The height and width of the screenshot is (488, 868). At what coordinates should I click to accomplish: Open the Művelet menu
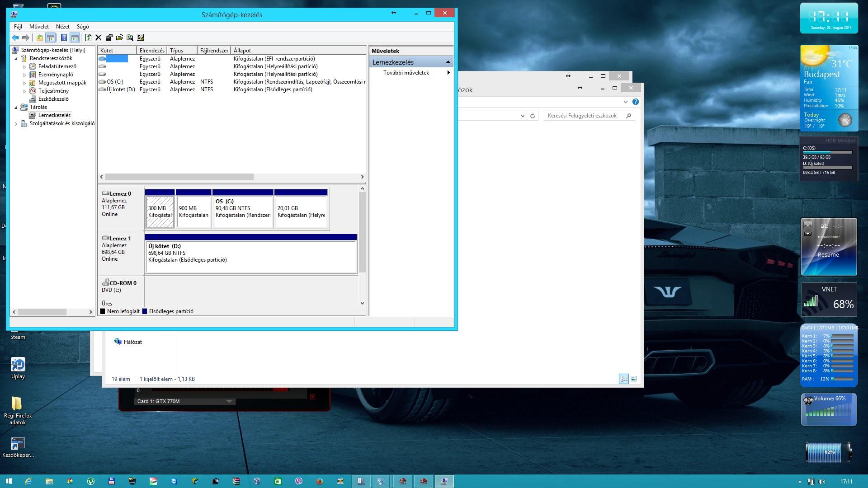coord(39,27)
